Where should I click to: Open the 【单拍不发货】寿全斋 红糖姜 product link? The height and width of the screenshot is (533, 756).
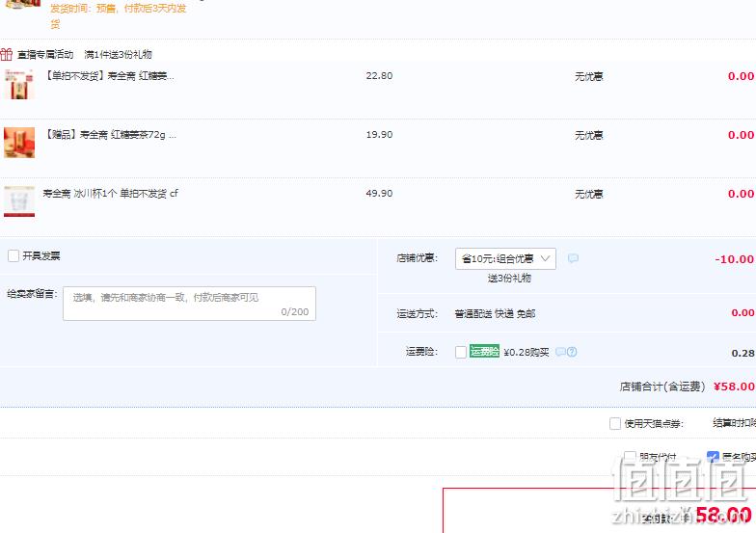point(109,75)
